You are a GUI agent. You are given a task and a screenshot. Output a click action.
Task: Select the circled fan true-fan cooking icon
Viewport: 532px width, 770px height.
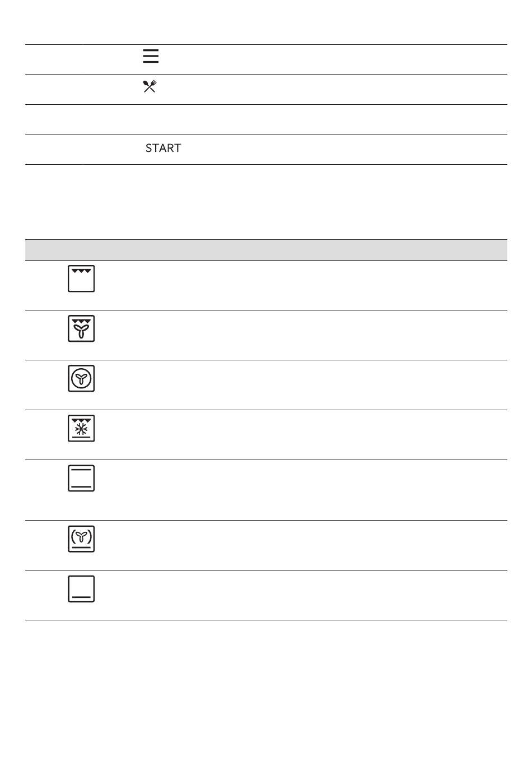pos(81,378)
